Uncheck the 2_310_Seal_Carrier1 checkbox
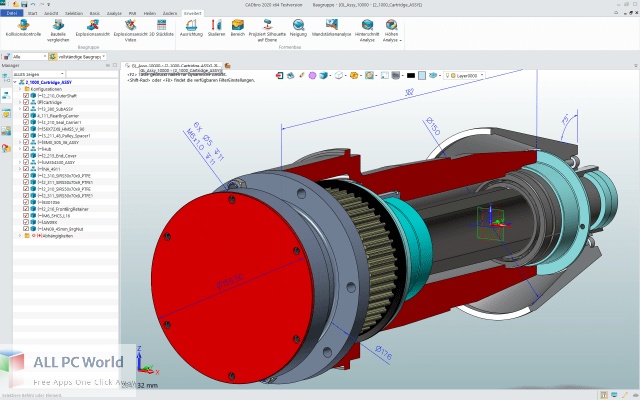 [x=26, y=122]
